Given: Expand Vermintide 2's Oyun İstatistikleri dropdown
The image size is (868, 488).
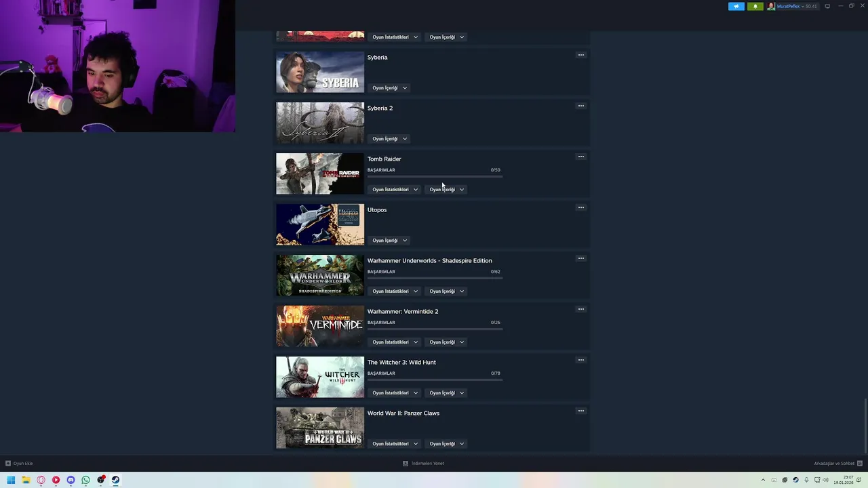Looking at the screenshot, I should click(x=395, y=342).
